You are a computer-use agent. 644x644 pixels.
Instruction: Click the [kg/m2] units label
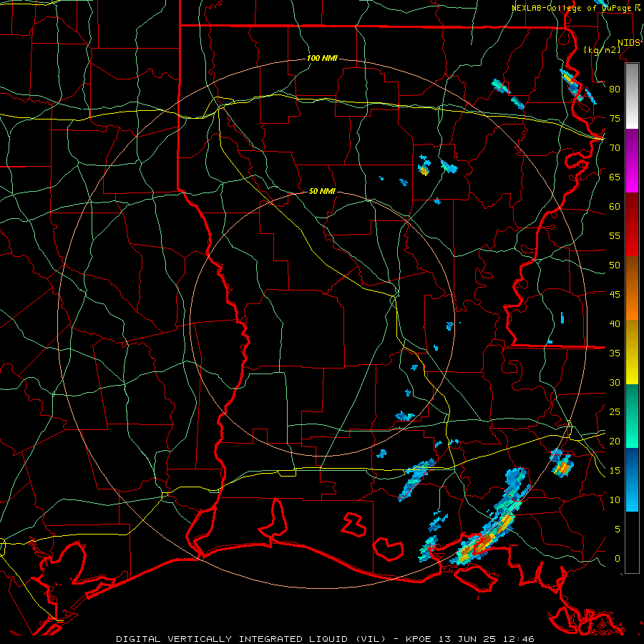point(602,50)
